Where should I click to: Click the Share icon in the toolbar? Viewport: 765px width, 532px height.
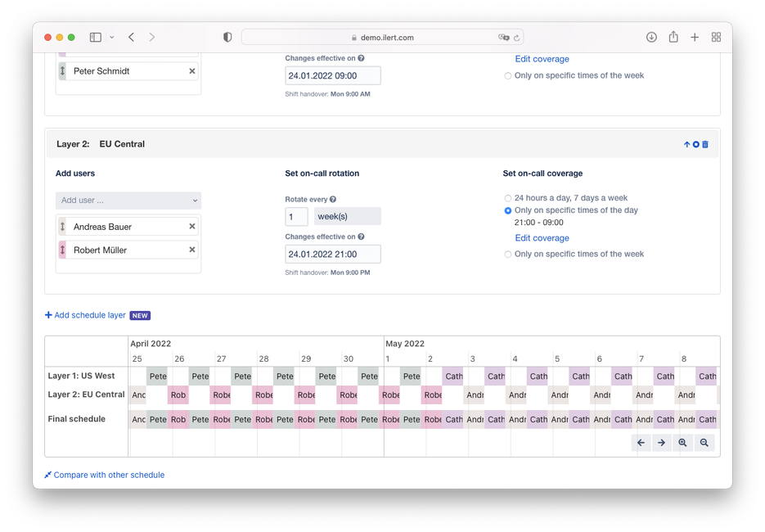coord(673,37)
